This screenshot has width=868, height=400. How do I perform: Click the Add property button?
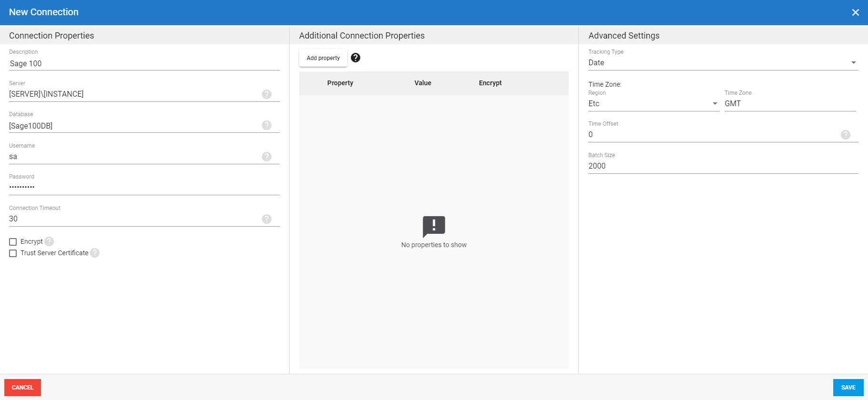click(323, 58)
